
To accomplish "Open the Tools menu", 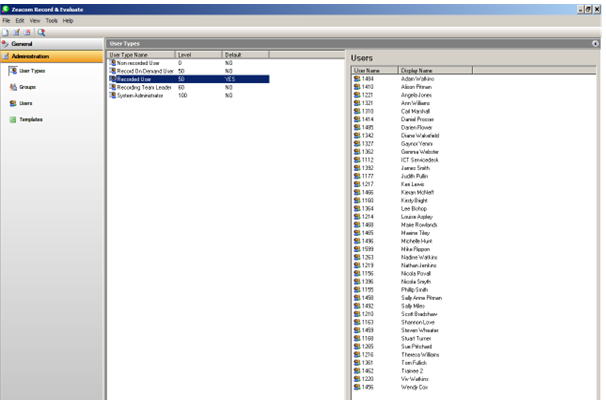I will 51,20.
